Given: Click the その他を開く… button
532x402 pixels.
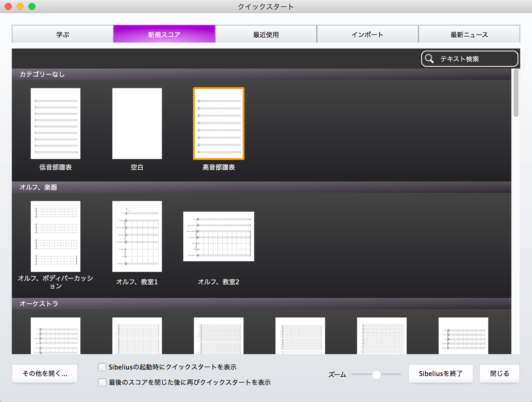Looking at the screenshot, I should 45,374.
